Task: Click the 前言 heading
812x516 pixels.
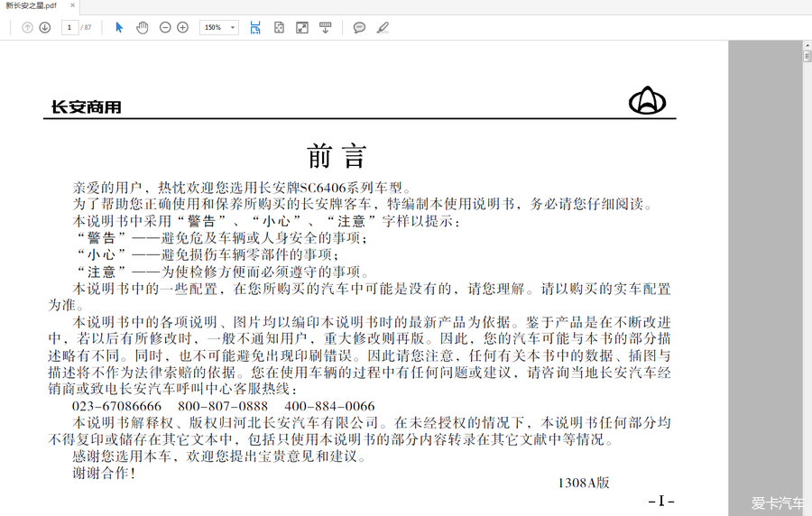Action: tap(337, 156)
